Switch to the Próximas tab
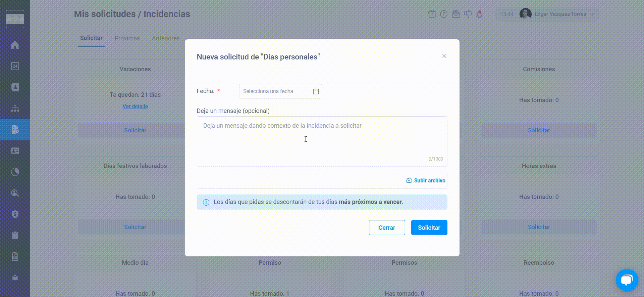Image resolution: width=644 pixels, height=297 pixels. pos(127,38)
